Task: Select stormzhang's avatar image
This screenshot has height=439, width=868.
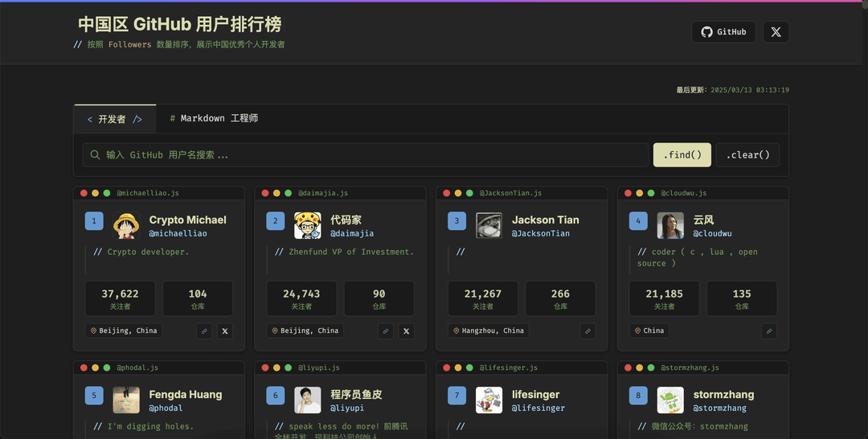Action: (670, 400)
